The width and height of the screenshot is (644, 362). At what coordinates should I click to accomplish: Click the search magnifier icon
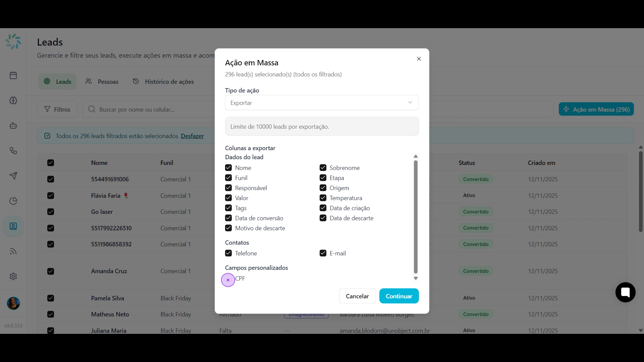pyautogui.click(x=92, y=109)
